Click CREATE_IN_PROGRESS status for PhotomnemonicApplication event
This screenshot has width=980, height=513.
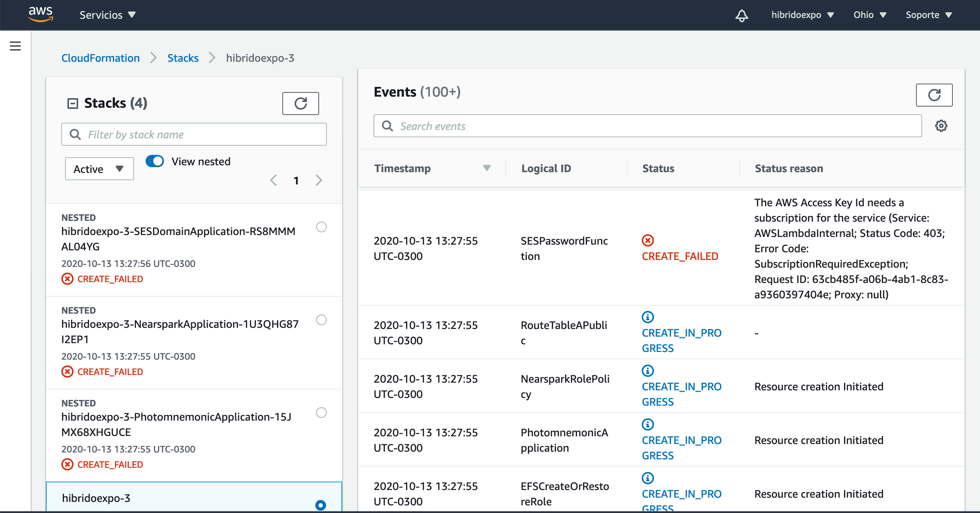click(x=682, y=448)
